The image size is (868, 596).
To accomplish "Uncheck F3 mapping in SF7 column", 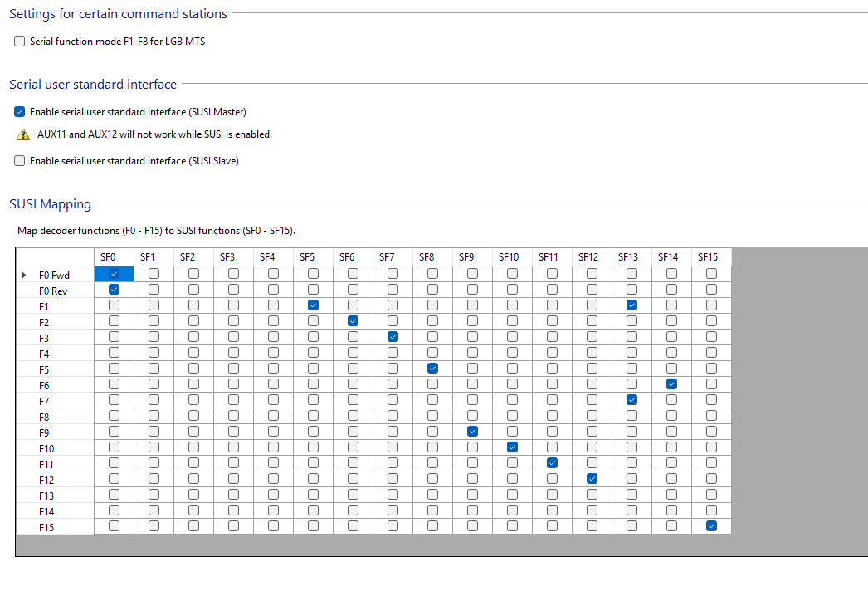I will click(x=393, y=337).
